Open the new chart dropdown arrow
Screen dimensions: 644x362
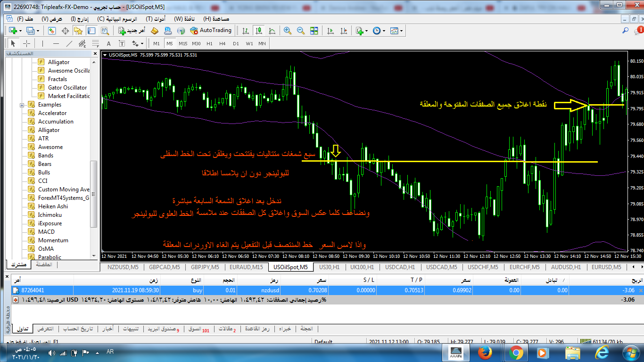[x=20, y=31]
